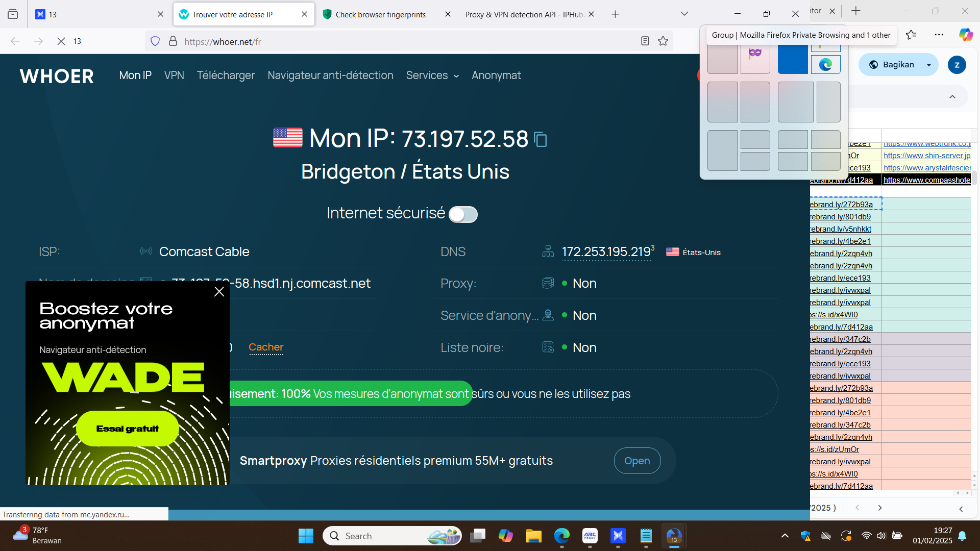The height and width of the screenshot is (551, 980).
Task: Toggle Firefox reader view icon
Action: point(645,41)
